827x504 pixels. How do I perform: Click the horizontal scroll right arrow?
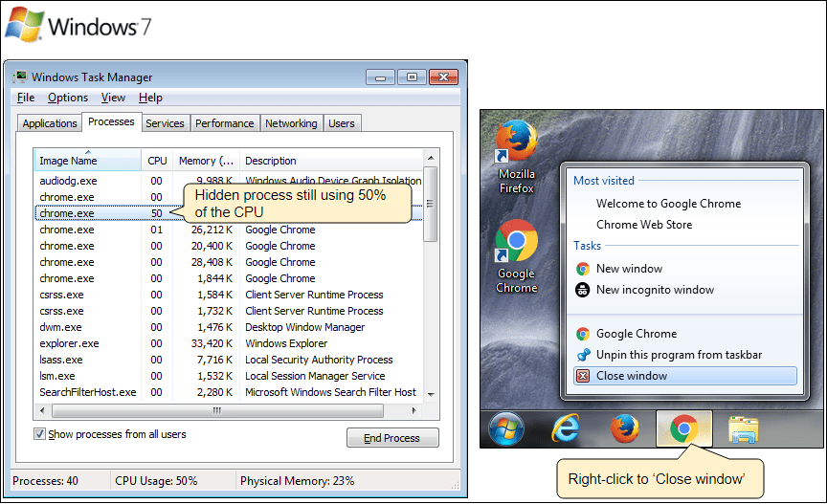coord(414,410)
